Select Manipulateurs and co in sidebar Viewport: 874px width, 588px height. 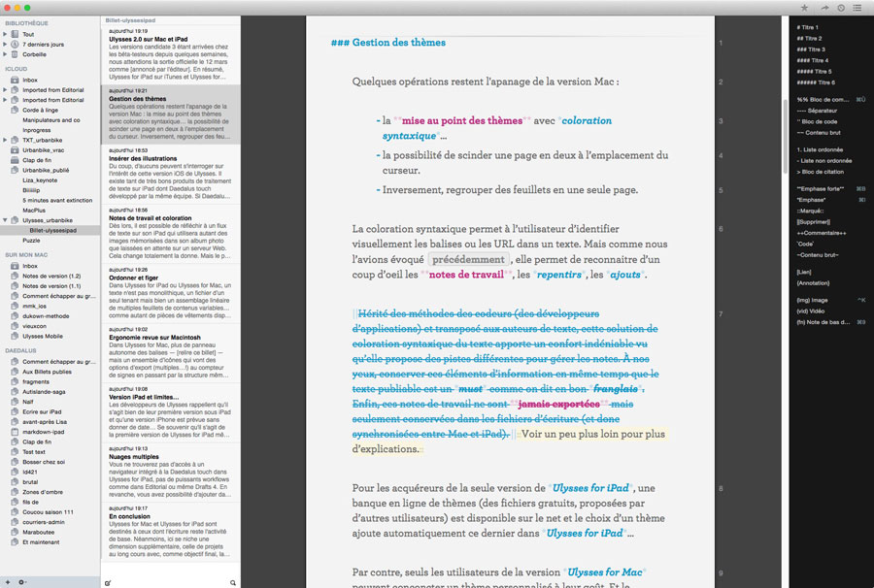coord(51,120)
